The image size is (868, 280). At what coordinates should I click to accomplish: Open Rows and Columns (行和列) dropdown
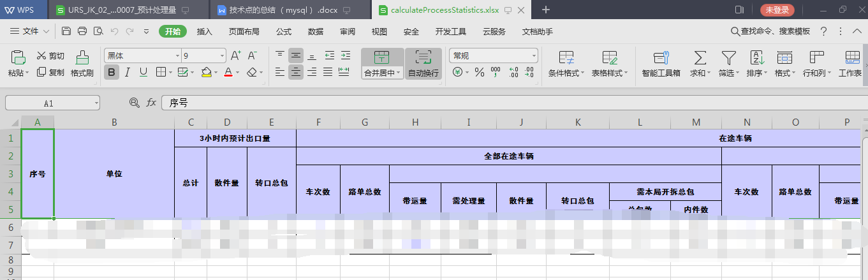tap(816, 64)
